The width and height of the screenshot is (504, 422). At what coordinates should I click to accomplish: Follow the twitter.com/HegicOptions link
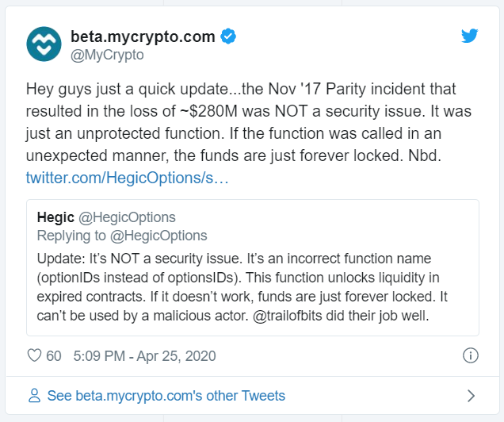tap(128, 178)
